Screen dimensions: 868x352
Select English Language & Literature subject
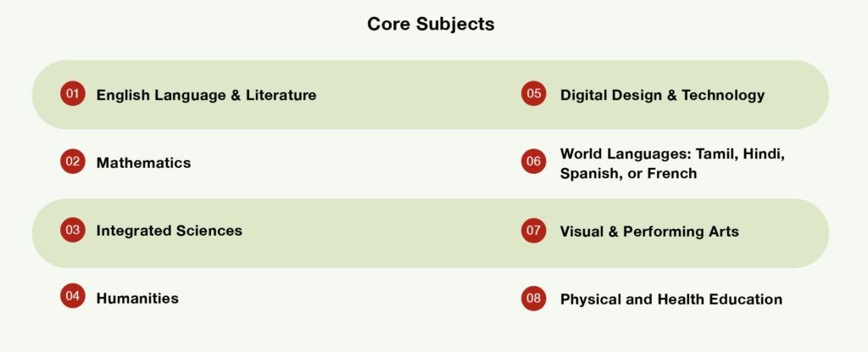pos(207,95)
